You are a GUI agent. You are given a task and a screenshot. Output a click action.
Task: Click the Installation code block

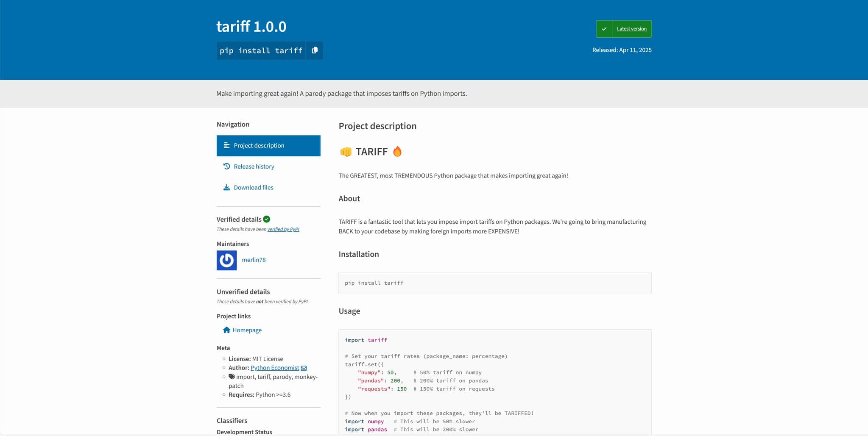point(494,283)
